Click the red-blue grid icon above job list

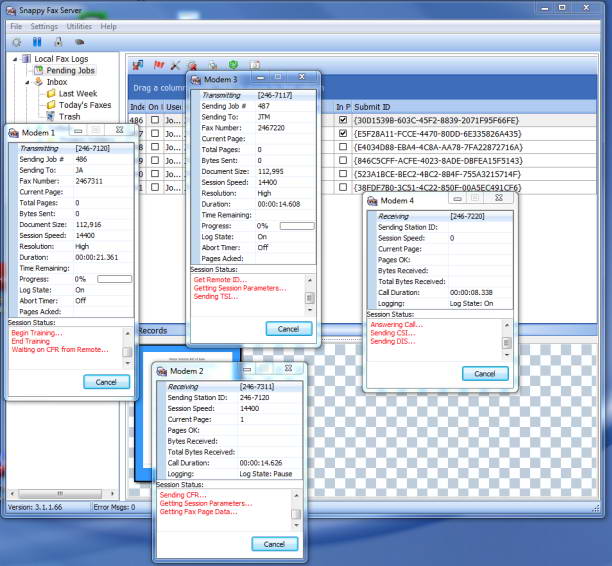(x=137, y=65)
